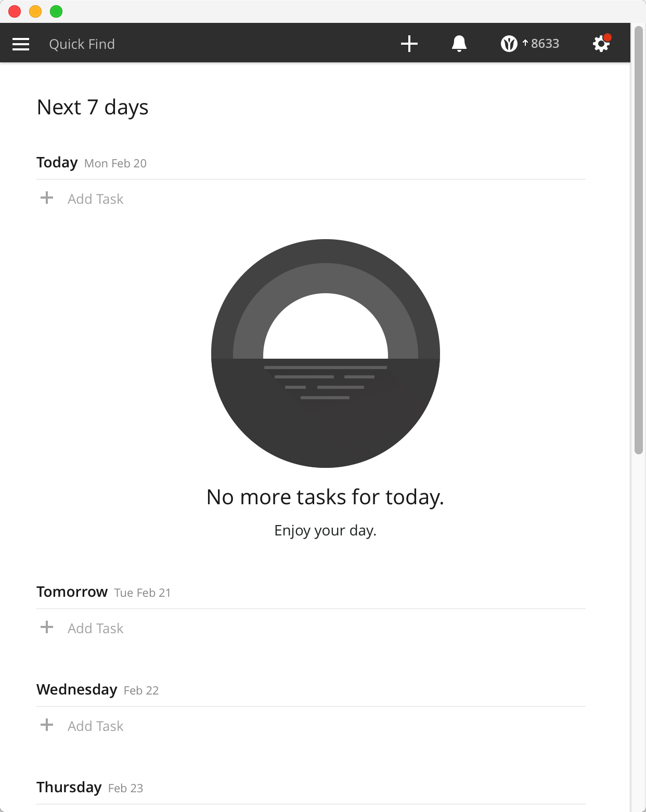Click Add Task under Wednesday
This screenshot has height=812, width=646.
pos(96,726)
